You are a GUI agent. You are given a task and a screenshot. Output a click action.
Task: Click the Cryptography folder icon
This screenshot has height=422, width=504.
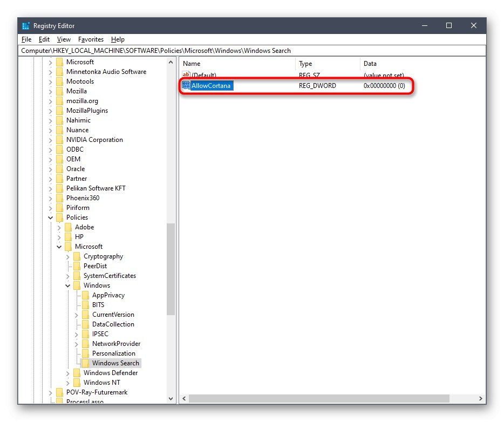point(77,256)
